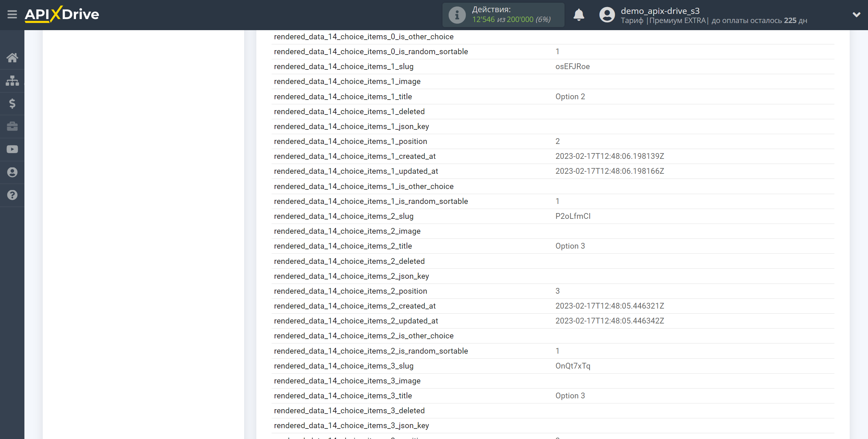Click the value 2023-02-17T12:48:06.198139Z
This screenshot has width=868, height=439.
[610, 156]
